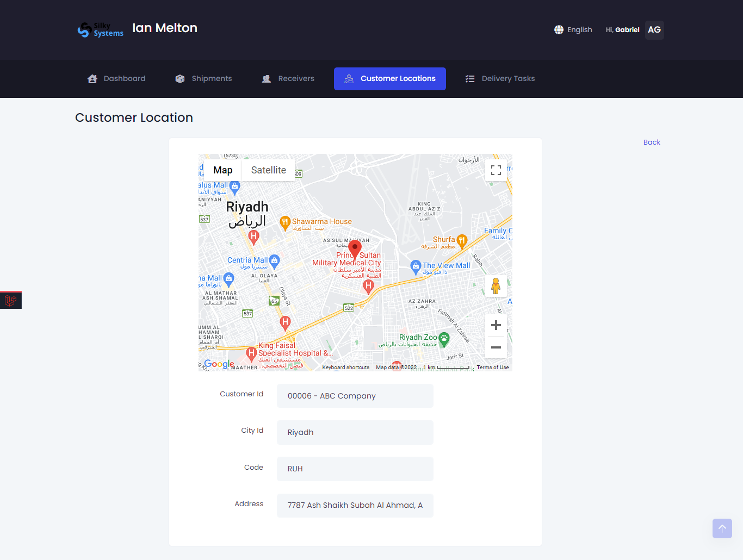This screenshot has width=743, height=560.
Task: Open the English language selector
Action: click(579, 29)
